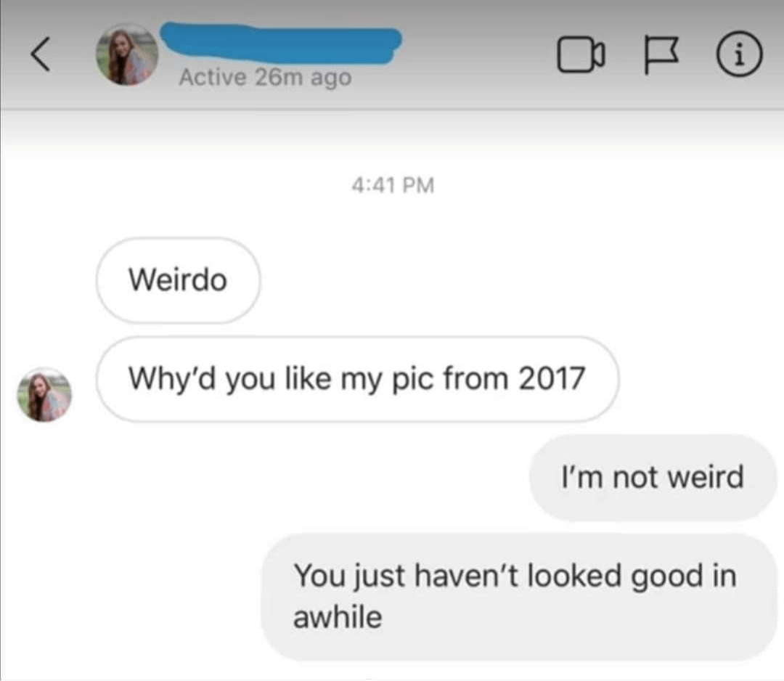Tap the year 2017 in the received message
The height and width of the screenshot is (681, 784).
(552, 379)
